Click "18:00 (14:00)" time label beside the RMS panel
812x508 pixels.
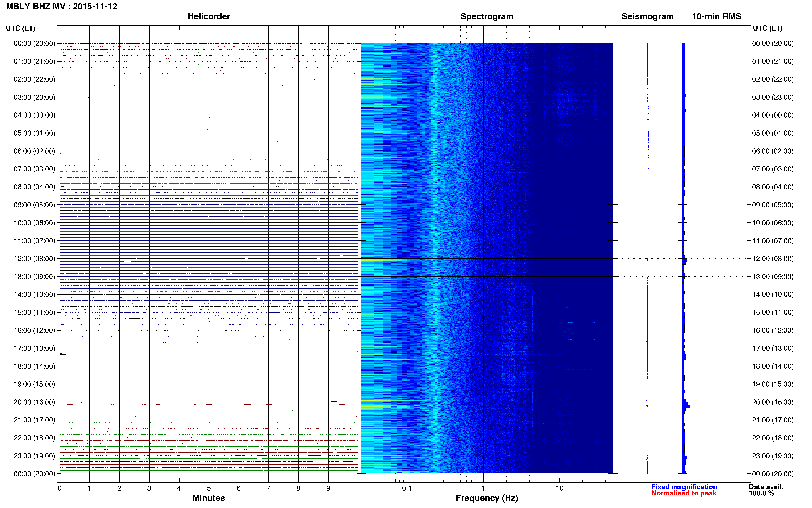[x=773, y=366]
